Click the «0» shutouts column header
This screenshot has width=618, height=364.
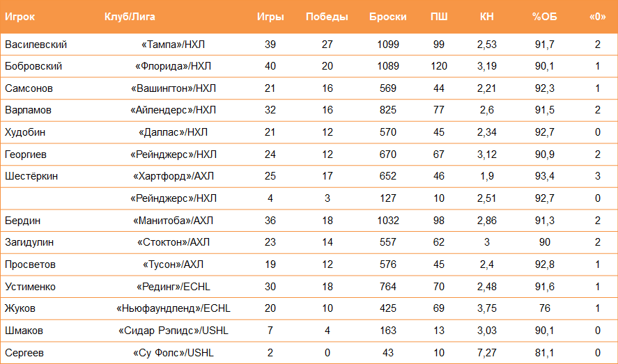[x=598, y=17]
